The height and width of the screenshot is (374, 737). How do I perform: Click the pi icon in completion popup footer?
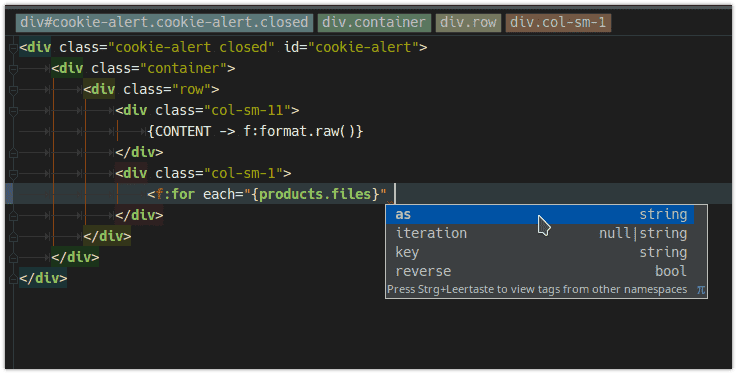700,290
